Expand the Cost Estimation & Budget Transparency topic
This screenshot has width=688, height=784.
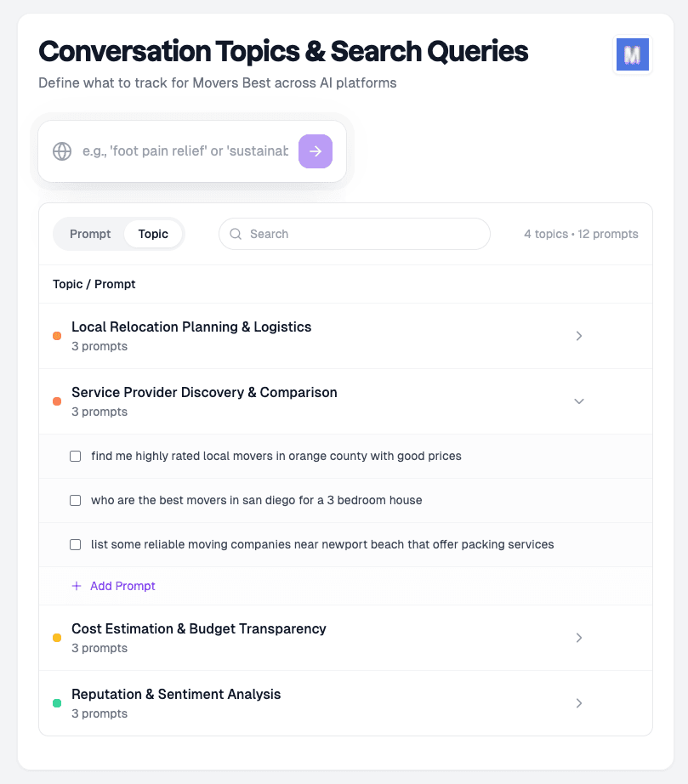579,637
